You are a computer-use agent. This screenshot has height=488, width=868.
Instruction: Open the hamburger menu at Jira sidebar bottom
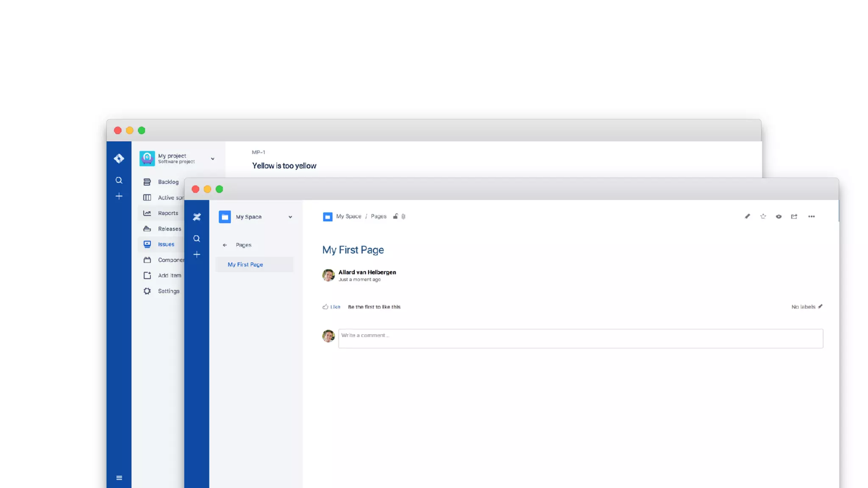click(x=119, y=478)
